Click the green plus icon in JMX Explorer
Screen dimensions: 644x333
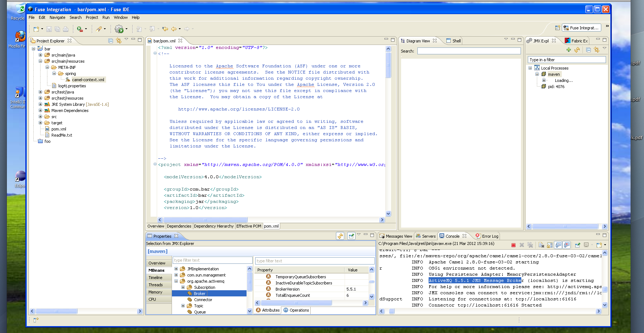pyautogui.click(x=568, y=50)
